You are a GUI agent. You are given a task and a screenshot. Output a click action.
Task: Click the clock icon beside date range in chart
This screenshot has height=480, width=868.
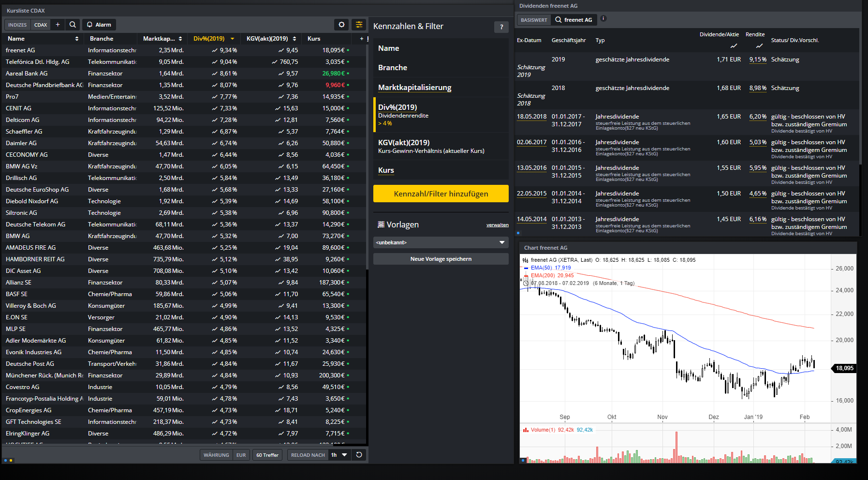tap(526, 284)
